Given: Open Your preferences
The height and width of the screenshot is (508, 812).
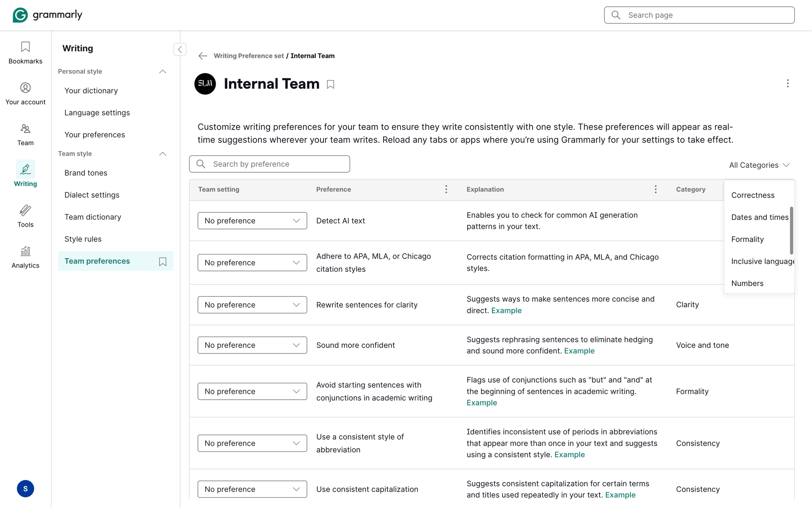Looking at the screenshot, I should (95, 135).
